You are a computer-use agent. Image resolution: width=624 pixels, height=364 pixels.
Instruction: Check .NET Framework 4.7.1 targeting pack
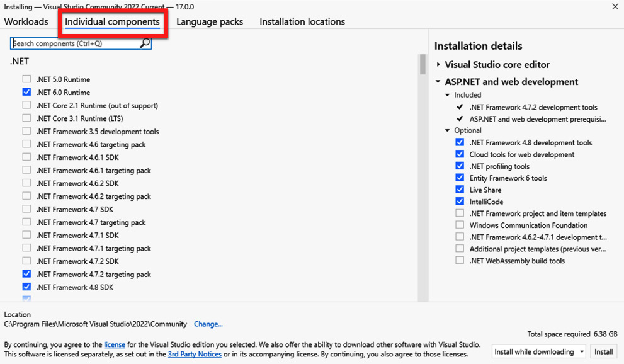click(x=26, y=248)
